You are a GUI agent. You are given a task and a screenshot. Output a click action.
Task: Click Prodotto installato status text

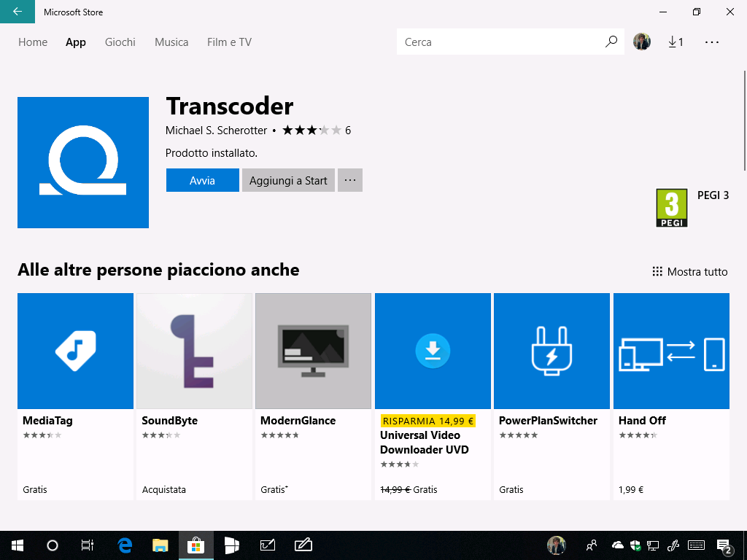coord(212,153)
